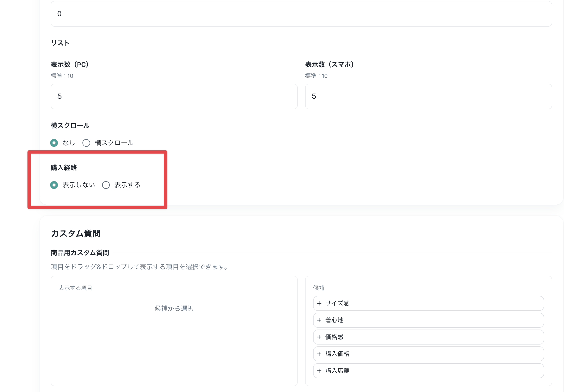Add the サイズ感 candidate item

[428, 303]
